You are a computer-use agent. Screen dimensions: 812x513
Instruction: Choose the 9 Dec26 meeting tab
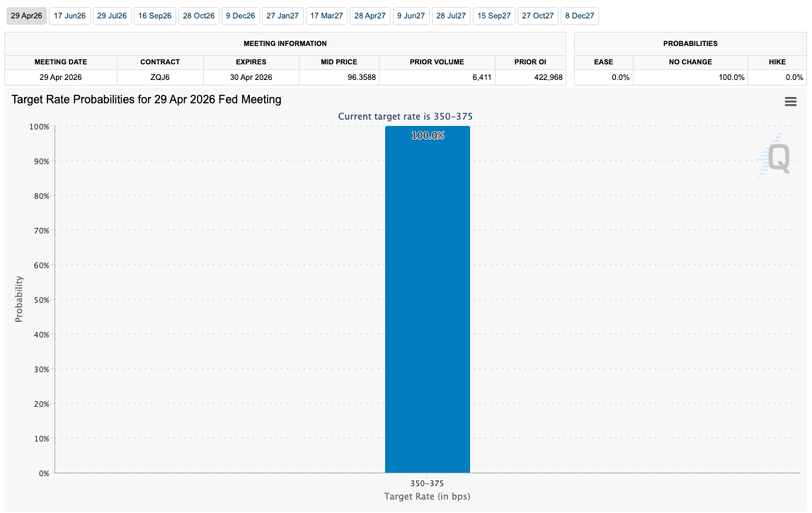coord(241,16)
